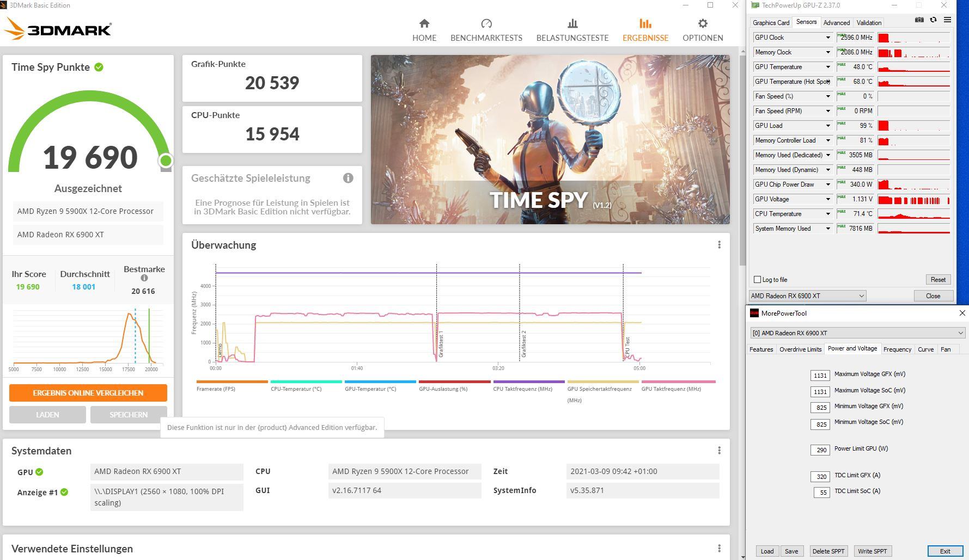The width and height of the screenshot is (969, 560).
Task: Open Overdrive Limits tab in MorePowerTool
Action: pyautogui.click(x=800, y=349)
